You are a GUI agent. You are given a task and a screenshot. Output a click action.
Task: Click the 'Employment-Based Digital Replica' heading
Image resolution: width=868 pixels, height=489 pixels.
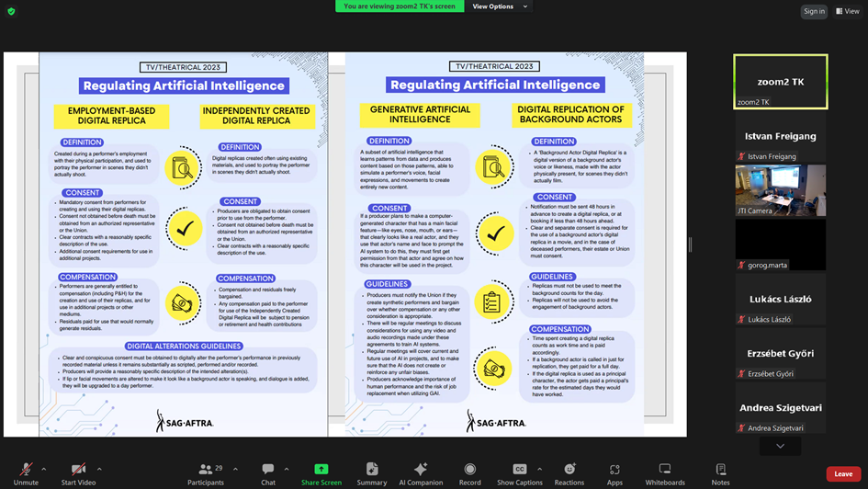111,116
